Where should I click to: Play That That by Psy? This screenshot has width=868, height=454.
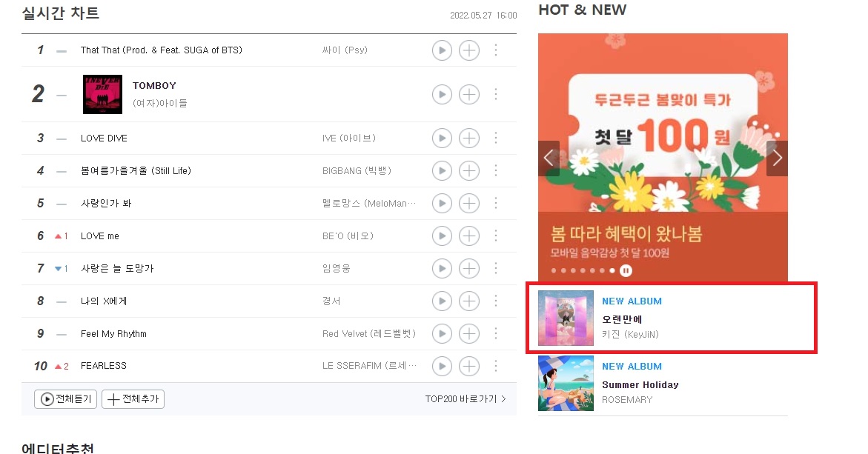[x=442, y=50]
